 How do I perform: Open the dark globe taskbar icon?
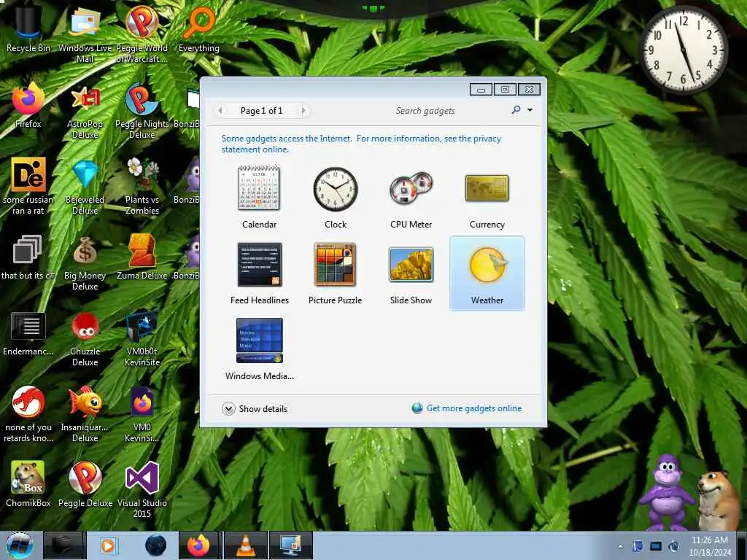[x=155, y=545]
